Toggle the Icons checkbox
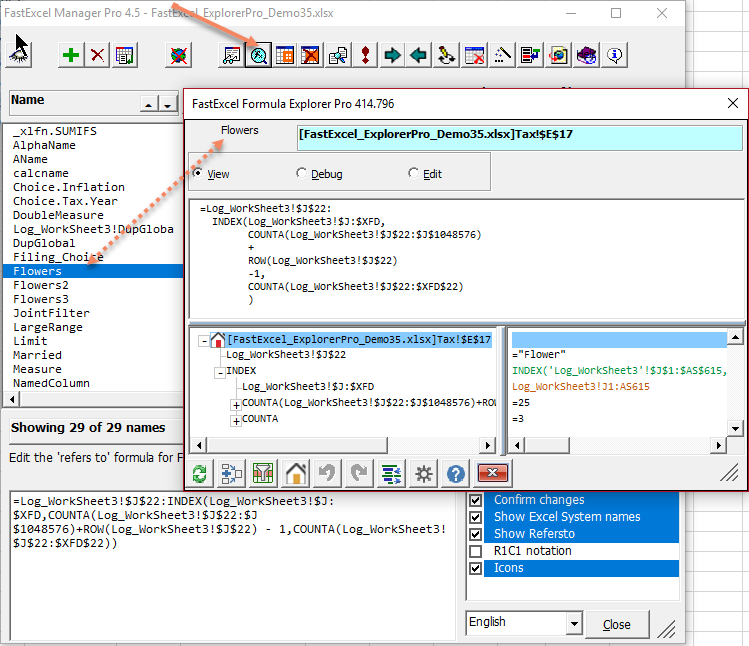This screenshot has width=749, height=646. (475, 568)
